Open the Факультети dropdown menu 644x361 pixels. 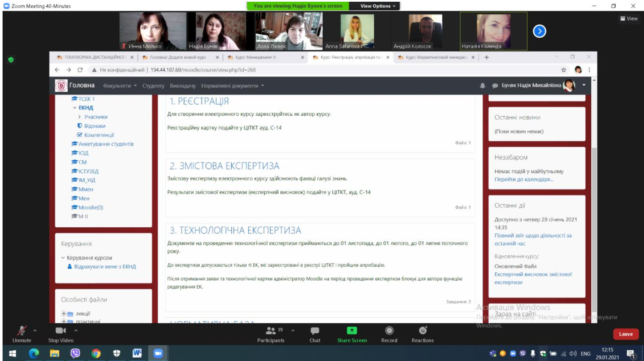click(120, 86)
